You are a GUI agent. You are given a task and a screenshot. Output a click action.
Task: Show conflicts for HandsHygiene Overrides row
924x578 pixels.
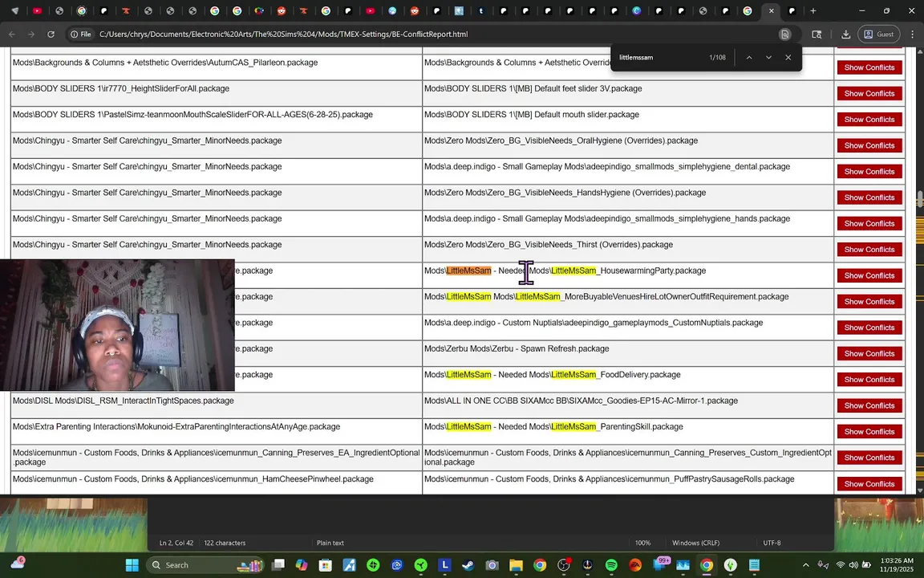pyautogui.click(x=869, y=197)
